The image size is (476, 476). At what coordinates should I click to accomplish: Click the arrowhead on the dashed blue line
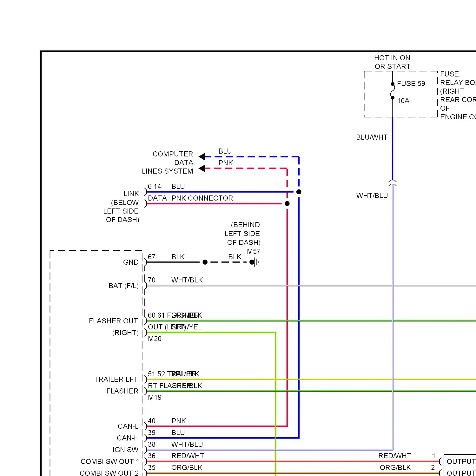click(x=202, y=156)
